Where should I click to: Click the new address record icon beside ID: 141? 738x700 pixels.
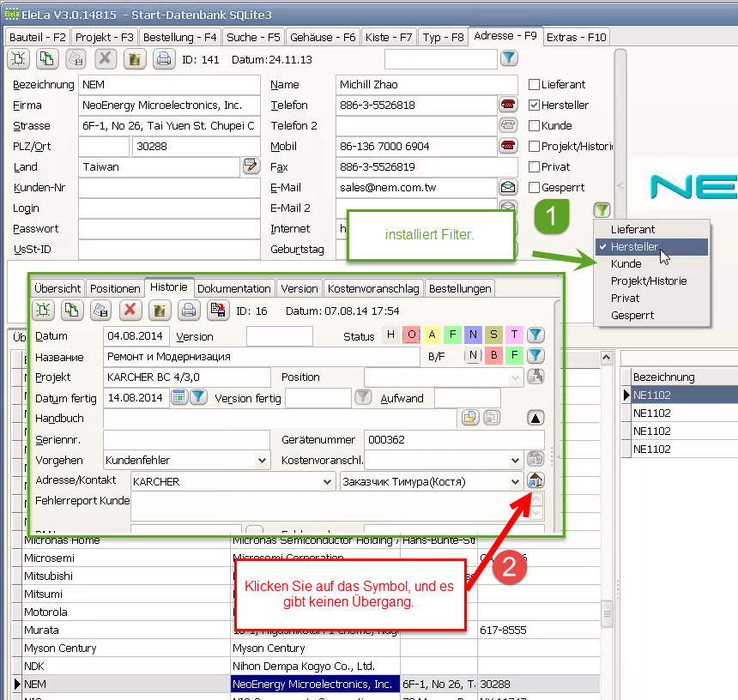(18, 59)
